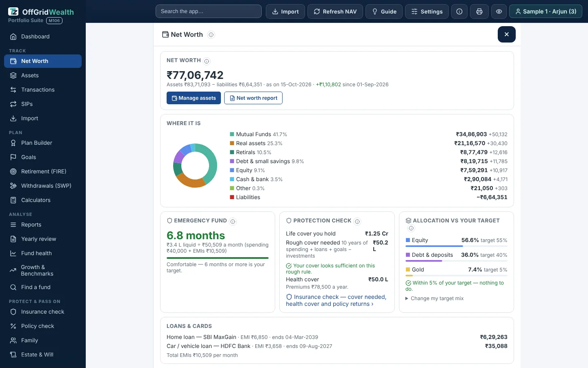588x368 pixels.
Task: Open Dashboard from the sidebar
Action: 43,36
